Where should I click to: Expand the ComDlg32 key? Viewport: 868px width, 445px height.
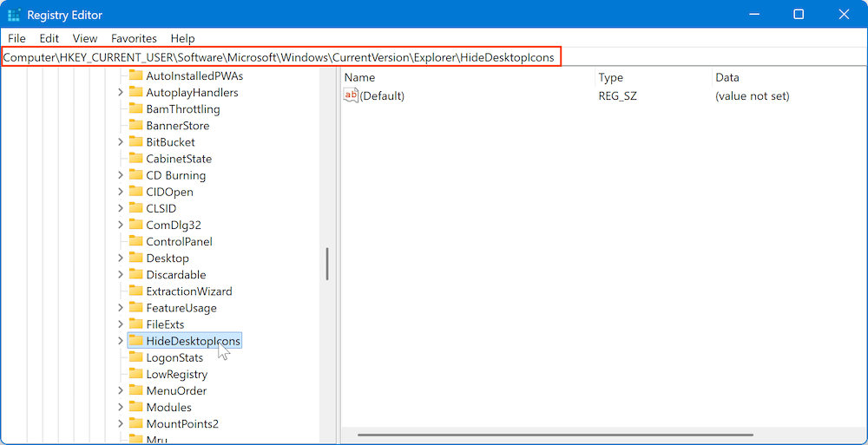pyautogui.click(x=120, y=225)
